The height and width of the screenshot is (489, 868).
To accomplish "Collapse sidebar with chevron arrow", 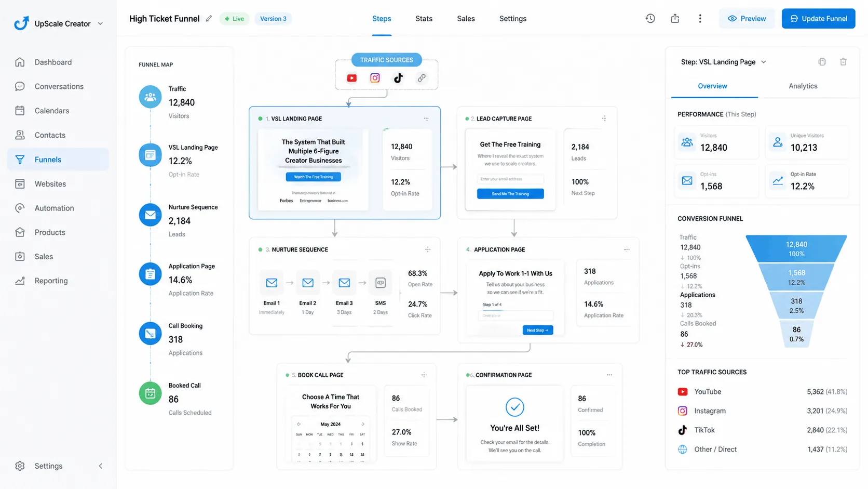I will [x=100, y=466].
